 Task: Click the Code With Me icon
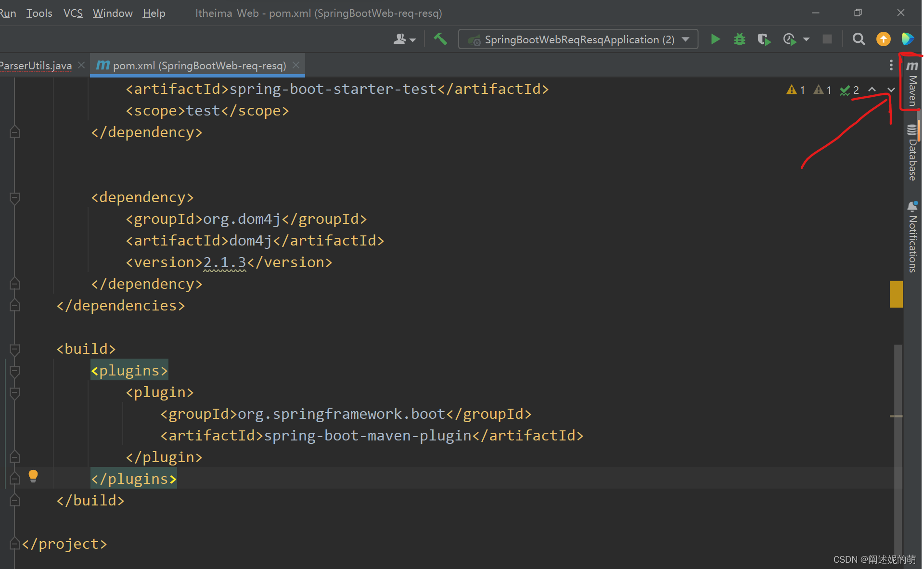[908, 39]
